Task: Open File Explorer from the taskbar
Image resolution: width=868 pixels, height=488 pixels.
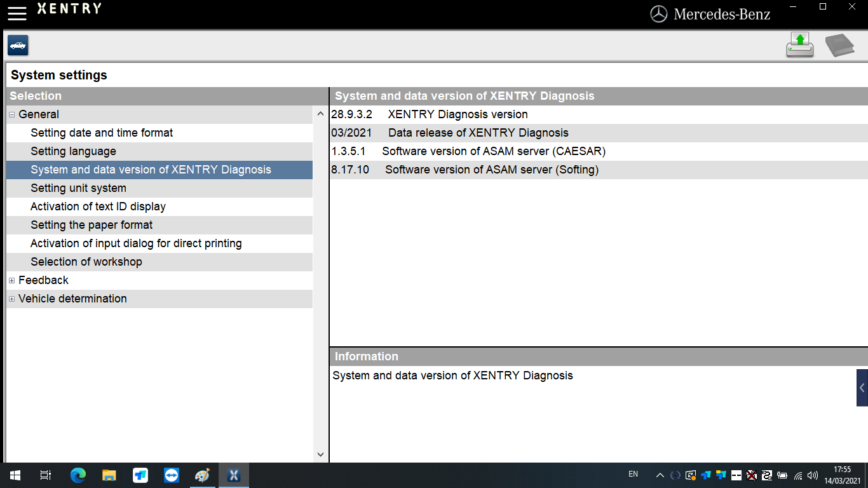Action: [x=109, y=475]
